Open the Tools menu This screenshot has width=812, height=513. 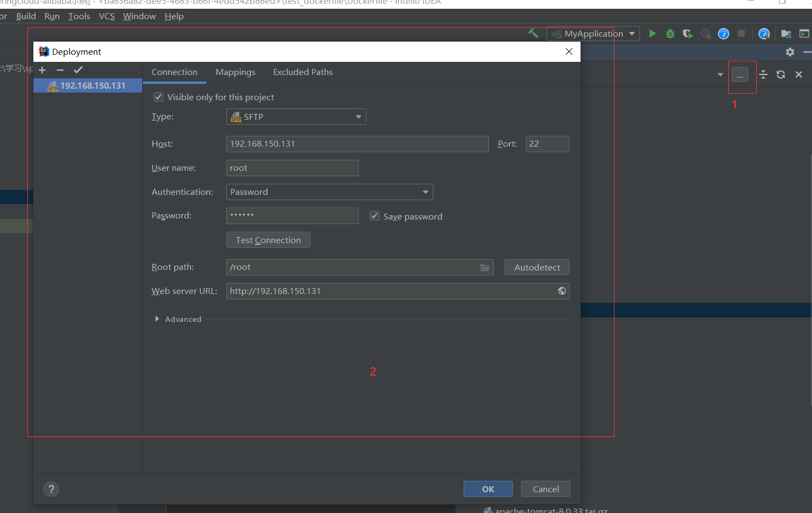tap(79, 16)
